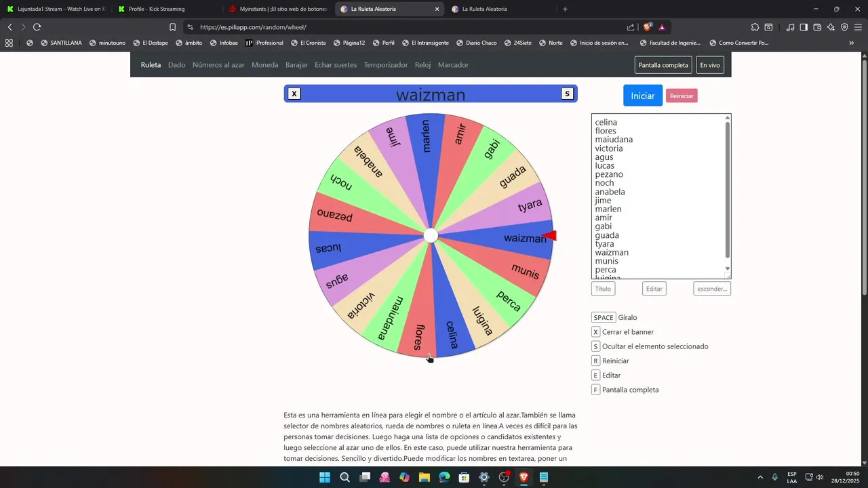This screenshot has width=868, height=488.
Task: Open the SANTILLANA bookmark
Action: (61, 43)
